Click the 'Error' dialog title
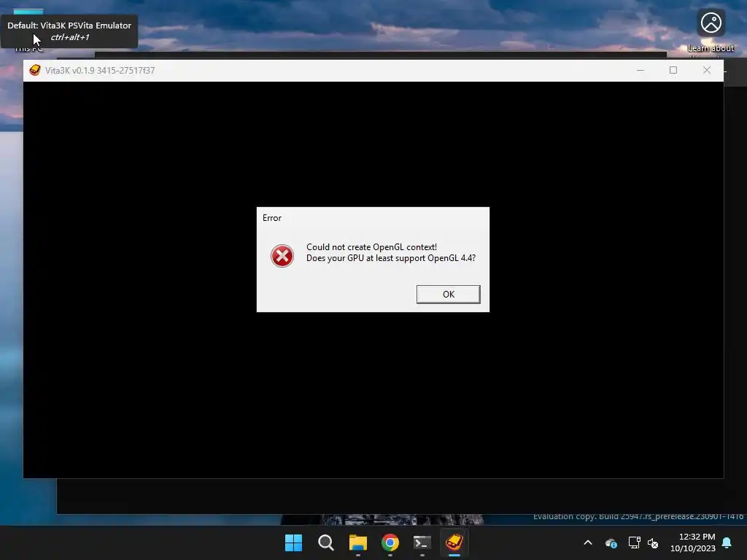747x560 pixels. point(272,218)
